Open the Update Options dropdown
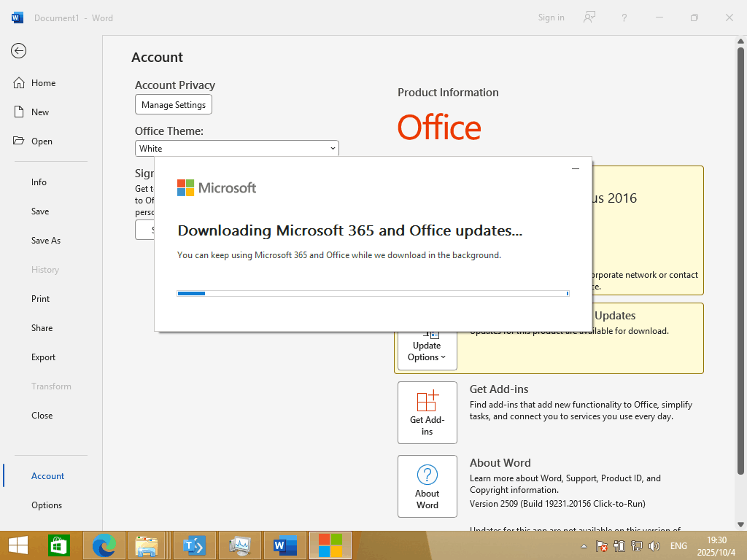The height and width of the screenshot is (560, 747). (427, 351)
